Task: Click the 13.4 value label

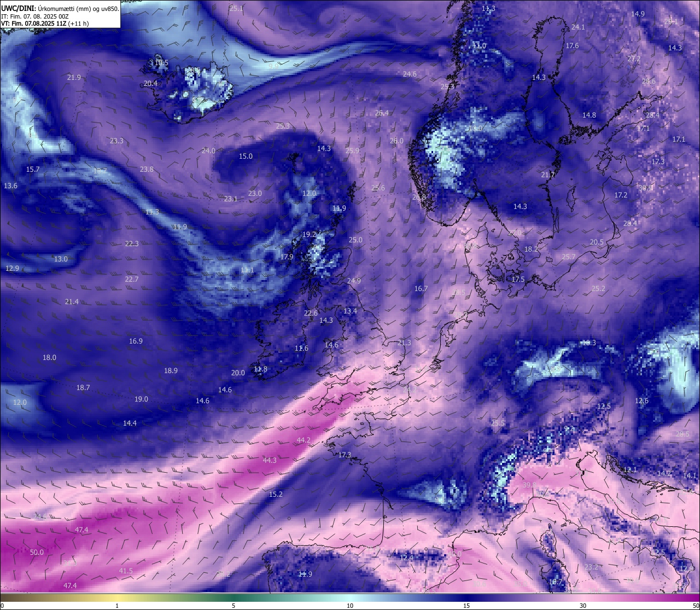Action: pos(350,311)
